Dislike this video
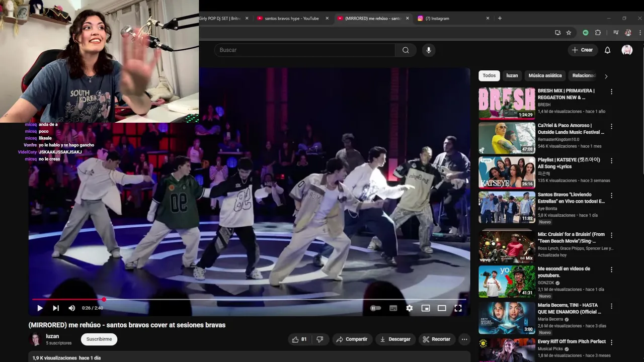Screen dimensions: 644x362 click(x=319, y=339)
